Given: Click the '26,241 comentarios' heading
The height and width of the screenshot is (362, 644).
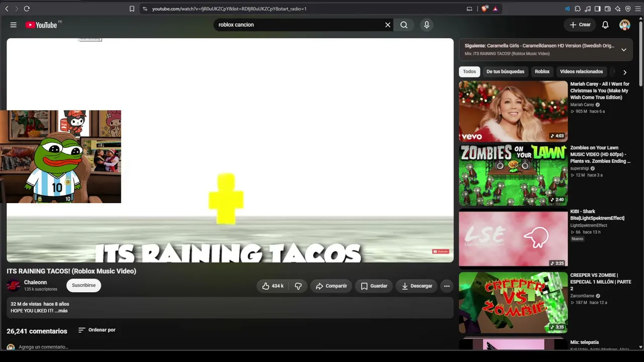Looking at the screenshot, I should pyautogui.click(x=37, y=331).
